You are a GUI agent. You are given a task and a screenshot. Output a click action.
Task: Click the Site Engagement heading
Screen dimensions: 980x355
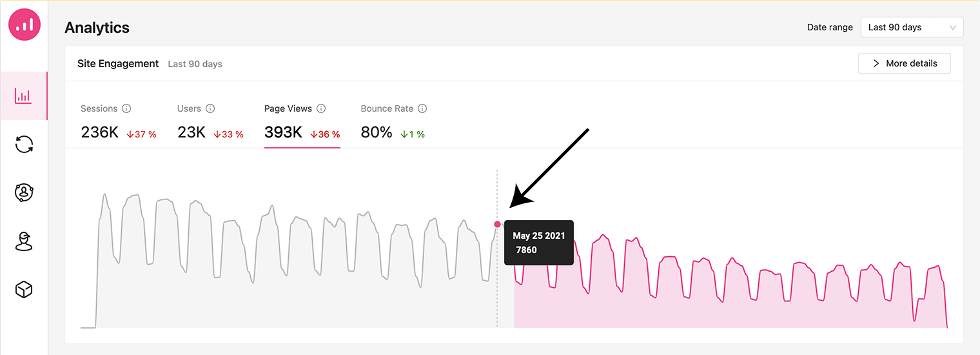(x=118, y=63)
